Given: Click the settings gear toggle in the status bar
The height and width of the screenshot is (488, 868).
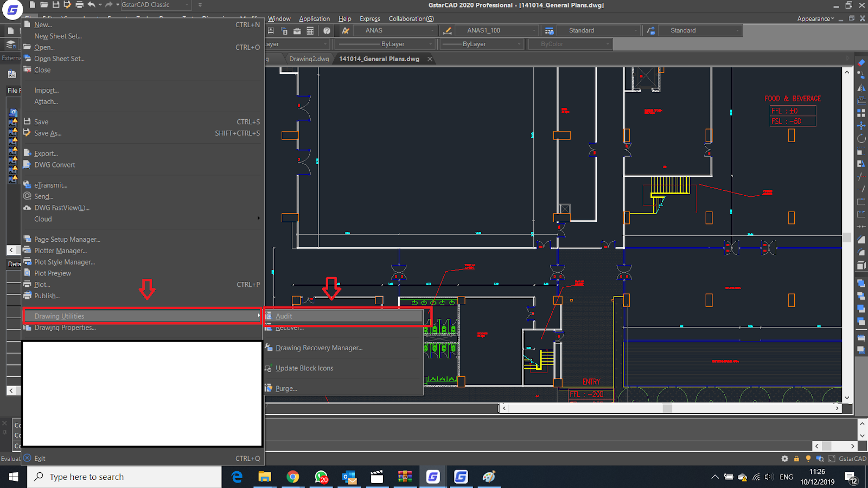Looking at the screenshot, I should tap(784, 458).
